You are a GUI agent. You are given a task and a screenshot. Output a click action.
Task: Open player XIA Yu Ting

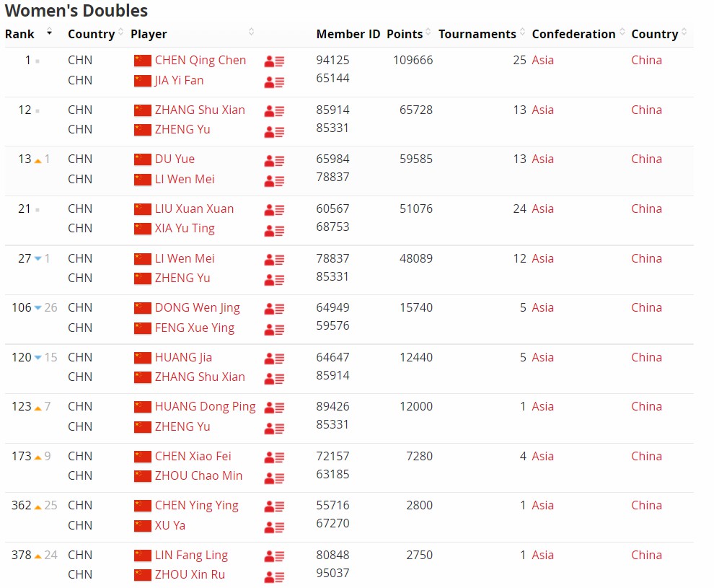[x=185, y=229]
